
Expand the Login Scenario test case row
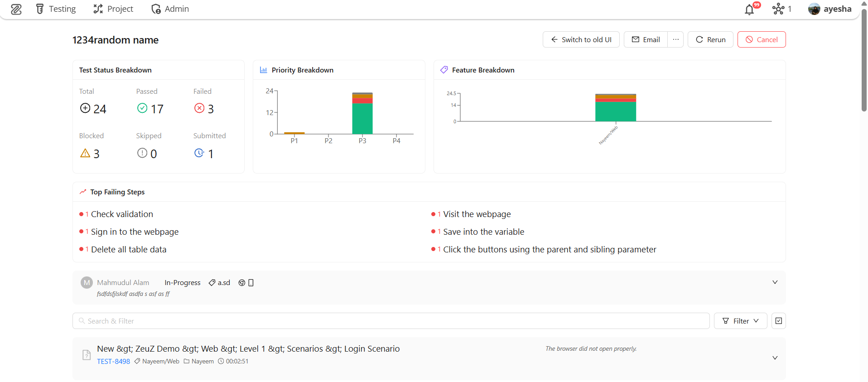[775, 358]
